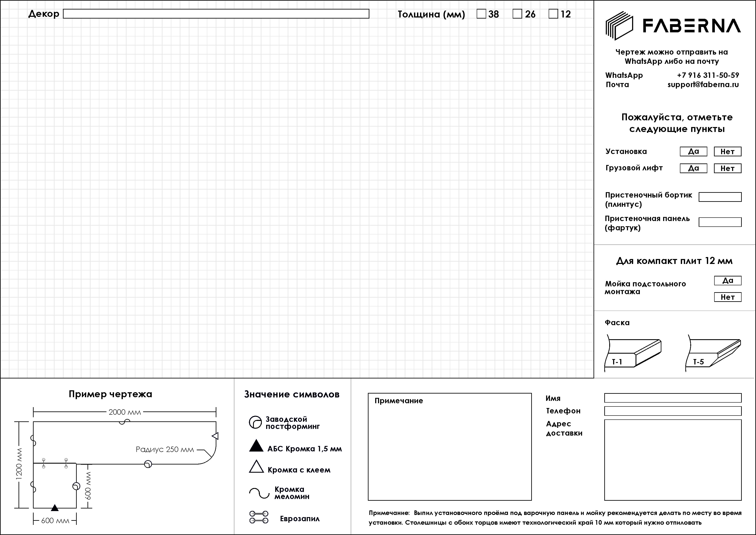Click inside the Примечание notes box
This screenshot has height=535, width=756.
[x=450, y=447]
